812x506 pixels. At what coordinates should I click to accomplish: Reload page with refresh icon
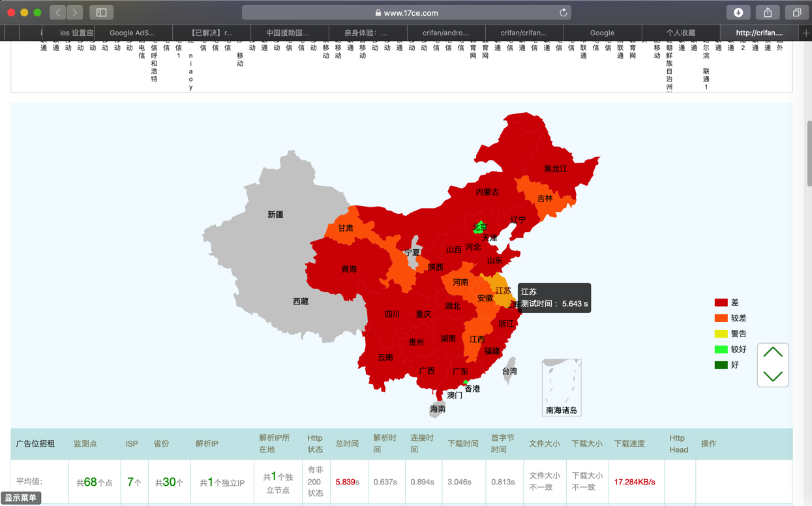pos(564,12)
